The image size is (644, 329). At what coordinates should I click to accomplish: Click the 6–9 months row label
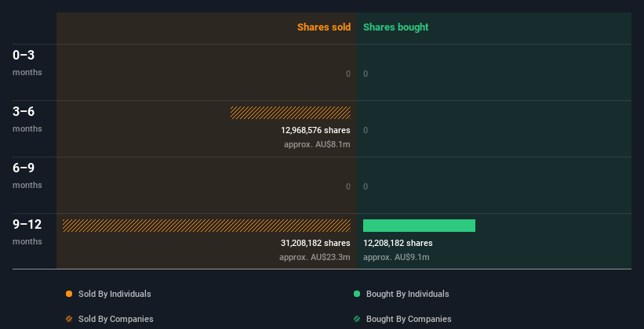27,175
